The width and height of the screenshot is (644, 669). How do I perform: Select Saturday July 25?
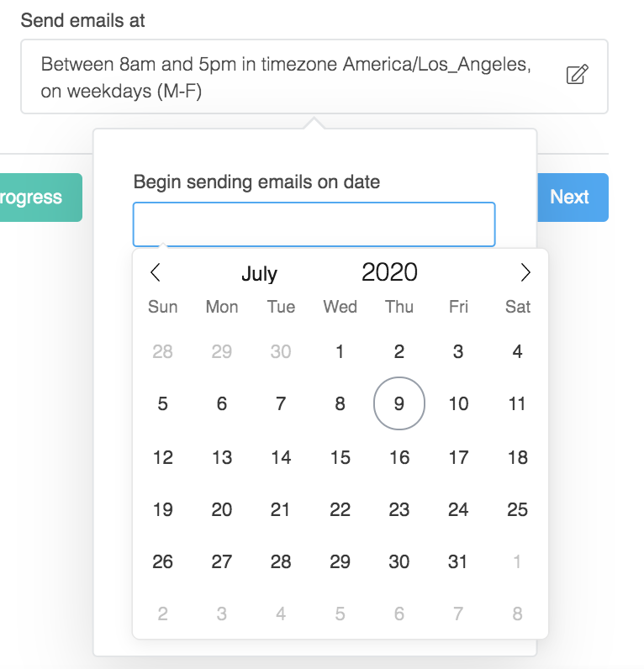tap(518, 510)
